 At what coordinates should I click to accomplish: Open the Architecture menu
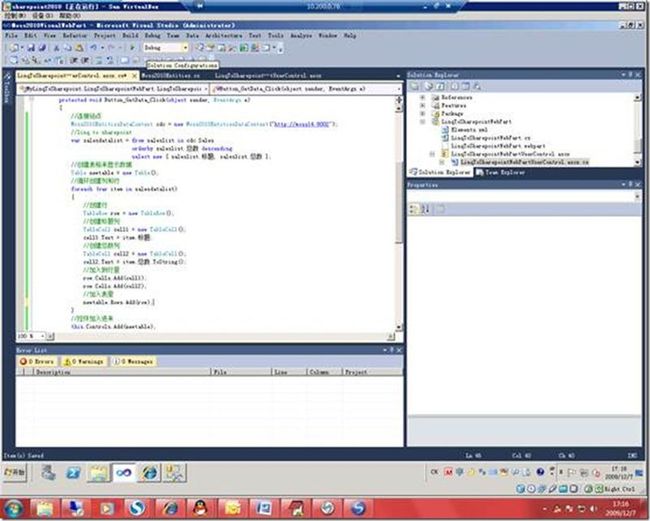(x=223, y=36)
